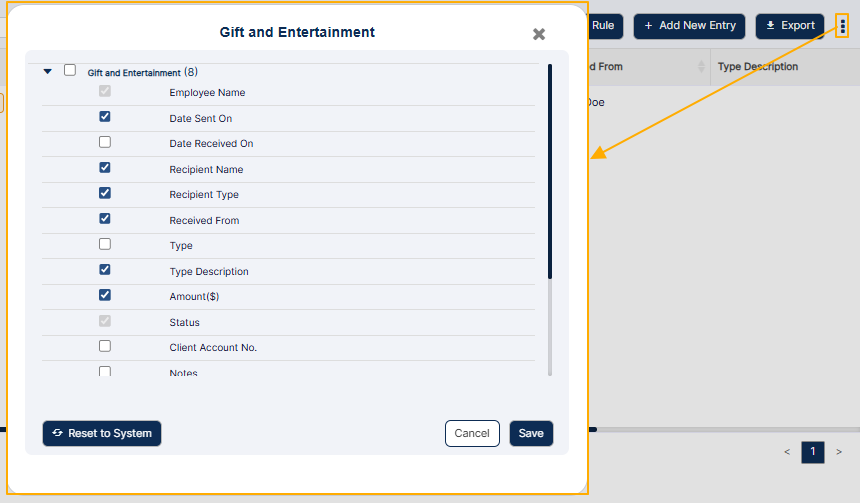The image size is (860, 503).
Task: Click the Type Description column header
Action: coord(757,67)
